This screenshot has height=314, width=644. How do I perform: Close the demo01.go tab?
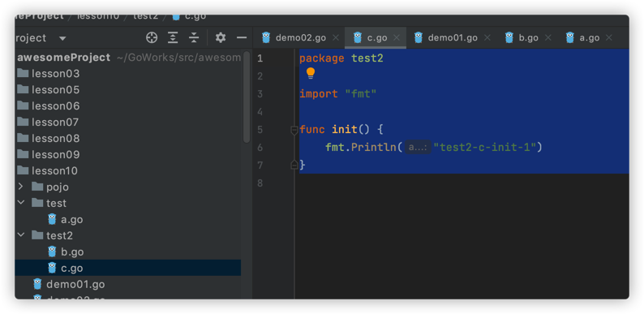[x=487, y=38]
